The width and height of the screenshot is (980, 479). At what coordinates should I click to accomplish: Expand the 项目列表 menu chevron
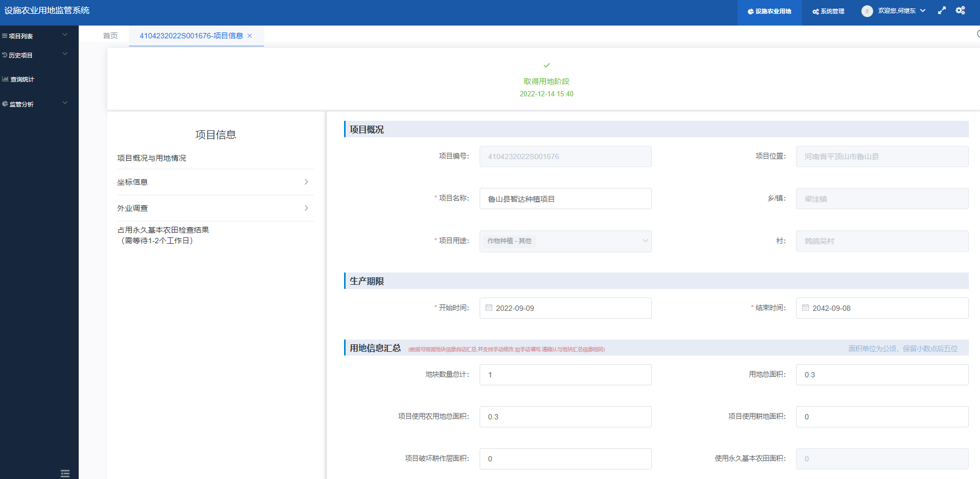click(65, 35)
